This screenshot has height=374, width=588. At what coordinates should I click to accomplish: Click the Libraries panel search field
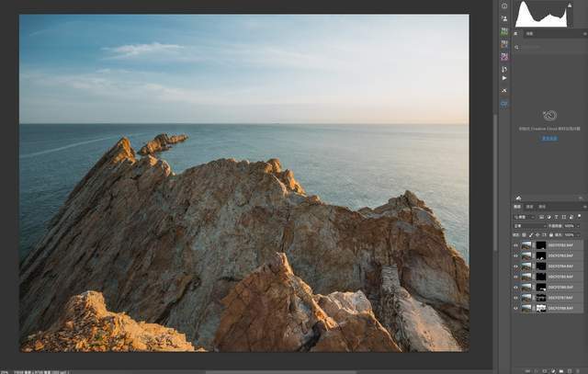tap(549, 47)
